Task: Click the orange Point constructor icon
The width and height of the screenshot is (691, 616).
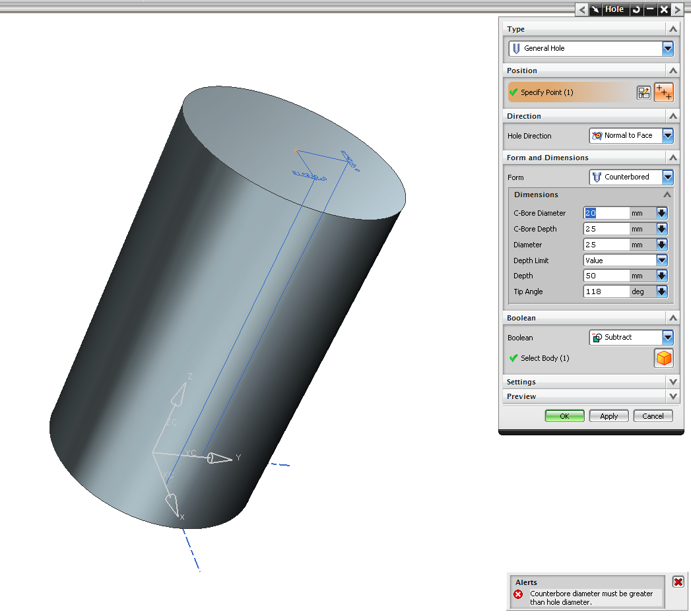Action: (664, 92)
